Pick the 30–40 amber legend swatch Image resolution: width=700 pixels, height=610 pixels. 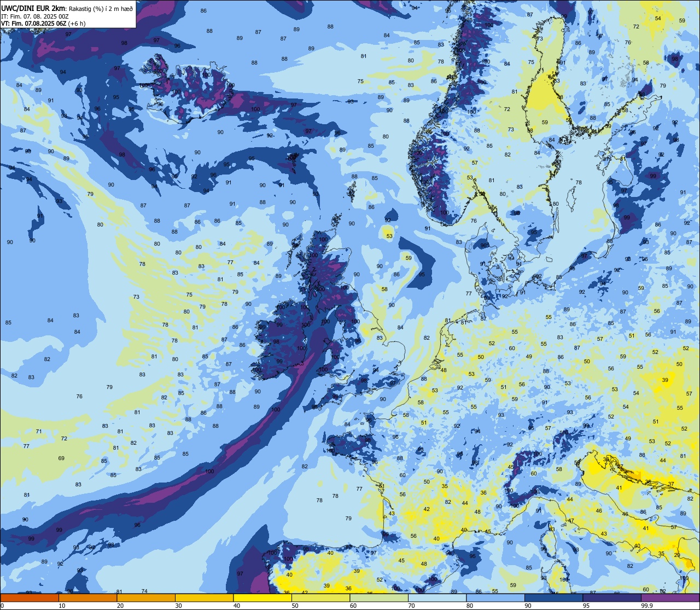click(x=204, y=597)
